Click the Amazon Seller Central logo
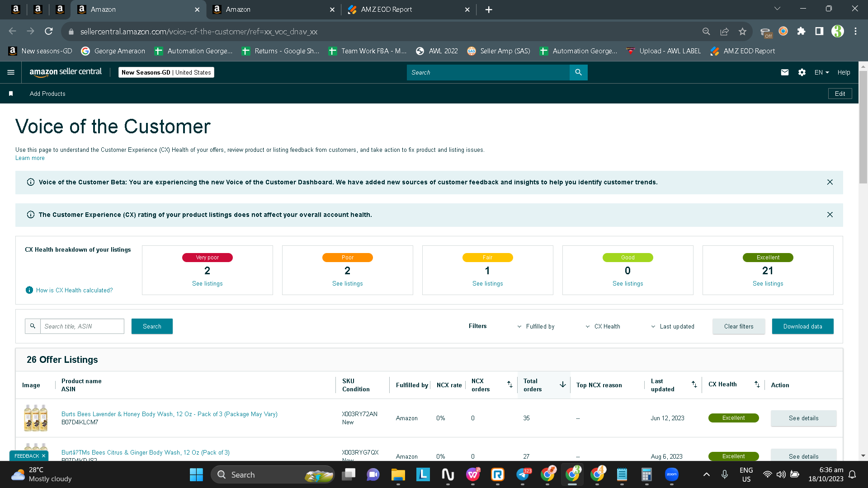Viewport: 868px width, 488px height. 66,72
